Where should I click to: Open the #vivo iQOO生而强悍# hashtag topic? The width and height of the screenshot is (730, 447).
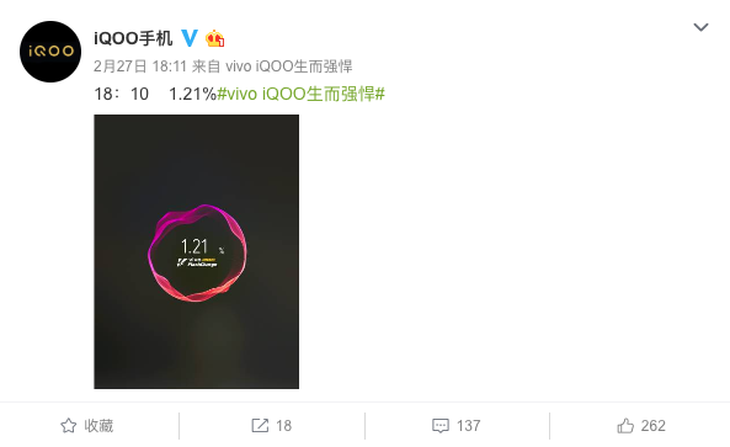301,94
